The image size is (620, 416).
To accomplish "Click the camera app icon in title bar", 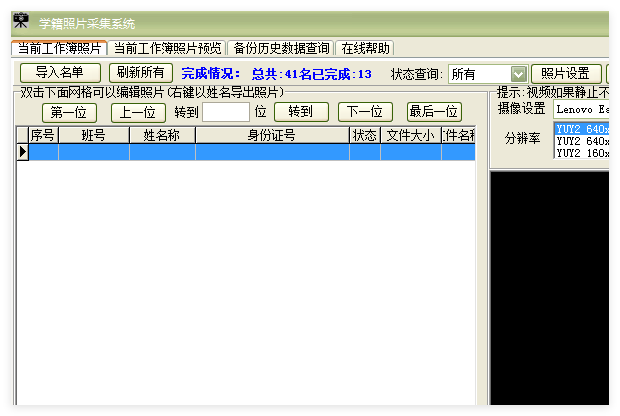I will pyautogui.click(x=21, y=22).
